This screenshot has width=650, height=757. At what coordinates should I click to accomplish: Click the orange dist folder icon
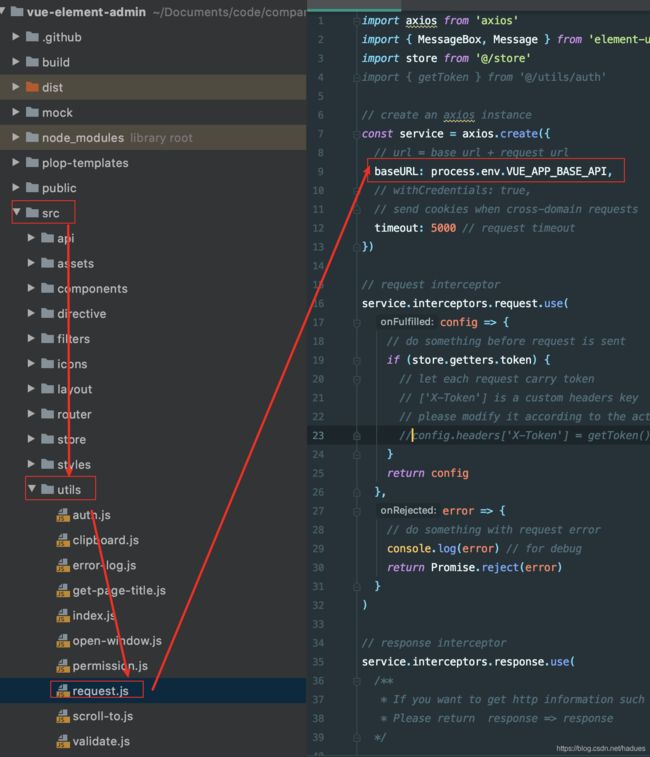[32, 87]
